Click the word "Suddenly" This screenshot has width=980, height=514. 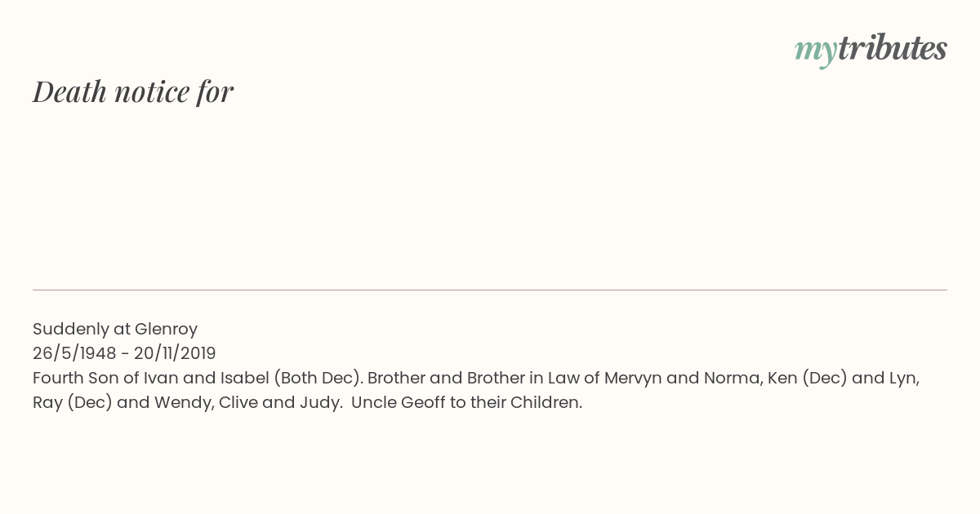69,329
